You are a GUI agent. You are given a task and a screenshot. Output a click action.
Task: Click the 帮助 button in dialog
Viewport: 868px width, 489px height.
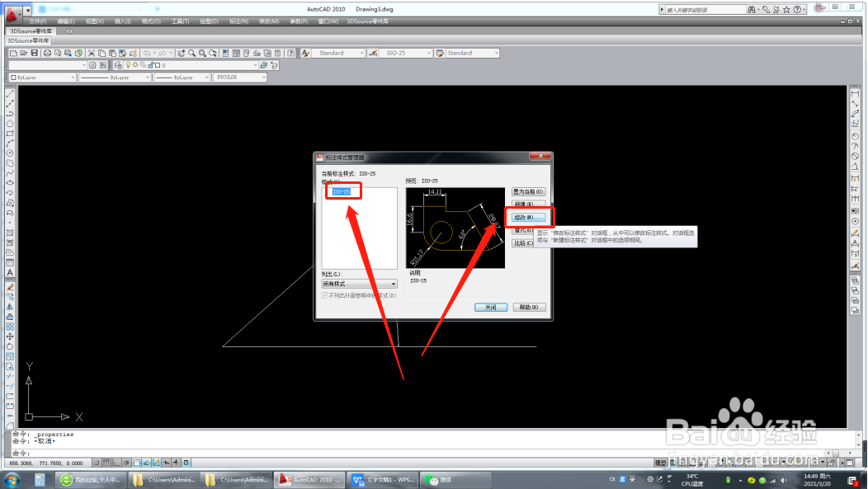coord(529,307)
